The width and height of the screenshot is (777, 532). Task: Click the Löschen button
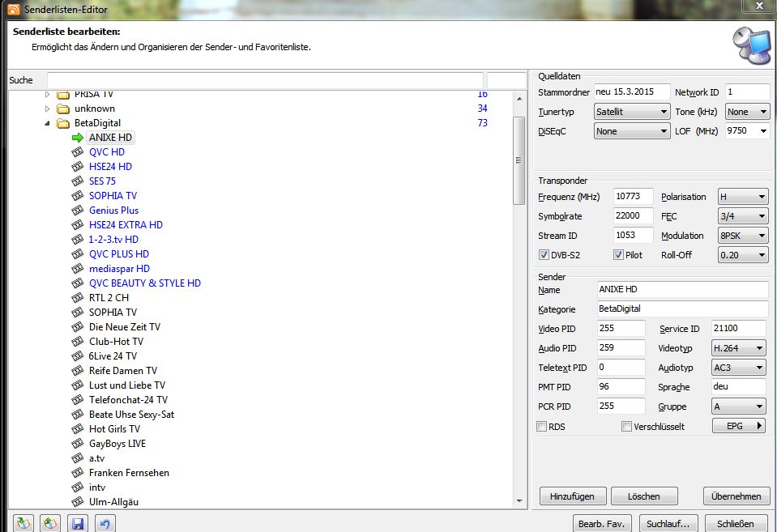pos(644,496)
